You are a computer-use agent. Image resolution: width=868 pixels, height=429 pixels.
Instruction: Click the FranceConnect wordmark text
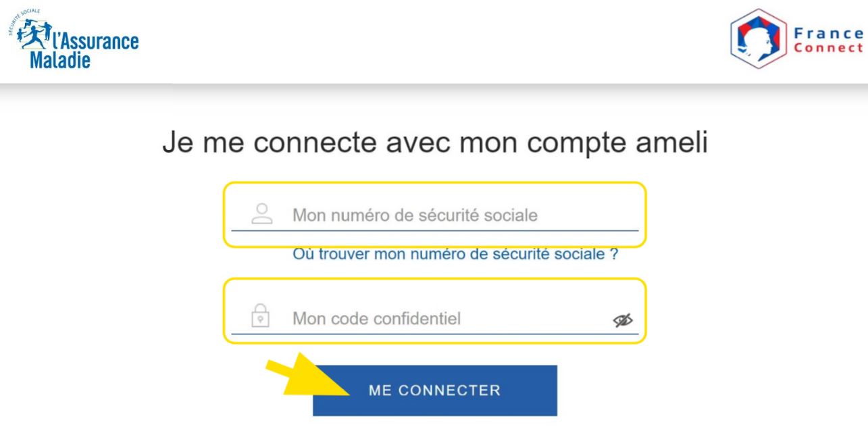[829, 39]
